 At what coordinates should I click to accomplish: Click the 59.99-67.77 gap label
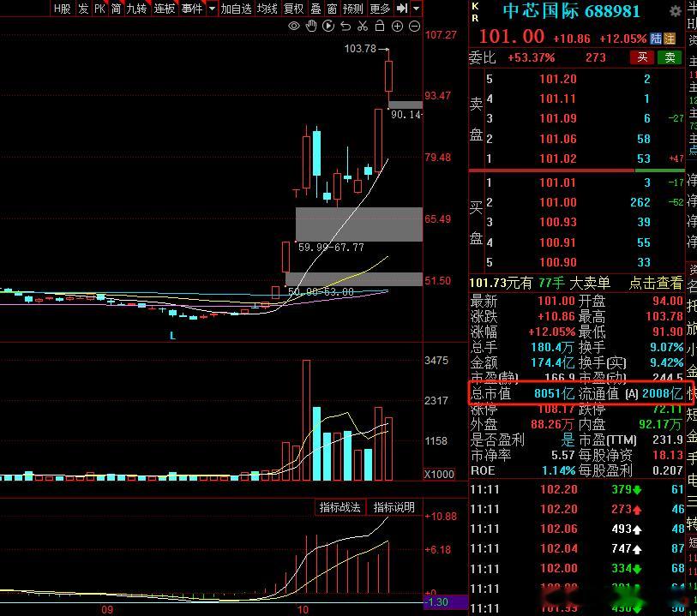pos(331,248)
